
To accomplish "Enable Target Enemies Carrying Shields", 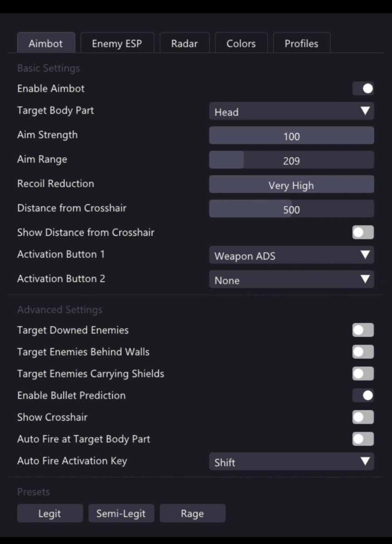I will point(363,374).
